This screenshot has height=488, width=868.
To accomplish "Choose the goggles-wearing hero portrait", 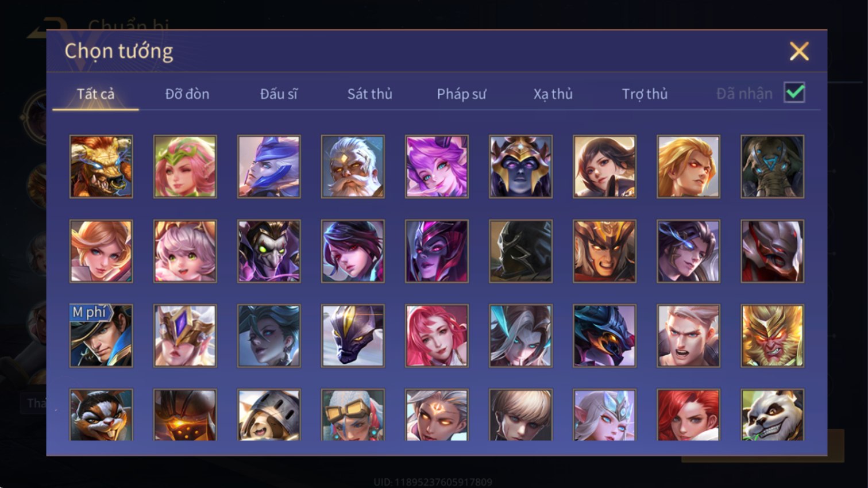I will click(353, 415).
